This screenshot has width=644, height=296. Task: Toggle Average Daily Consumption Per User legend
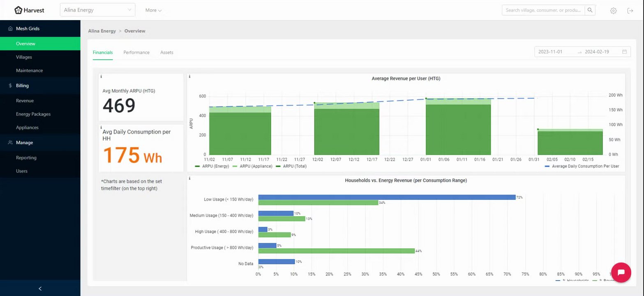tap(582, 166)
